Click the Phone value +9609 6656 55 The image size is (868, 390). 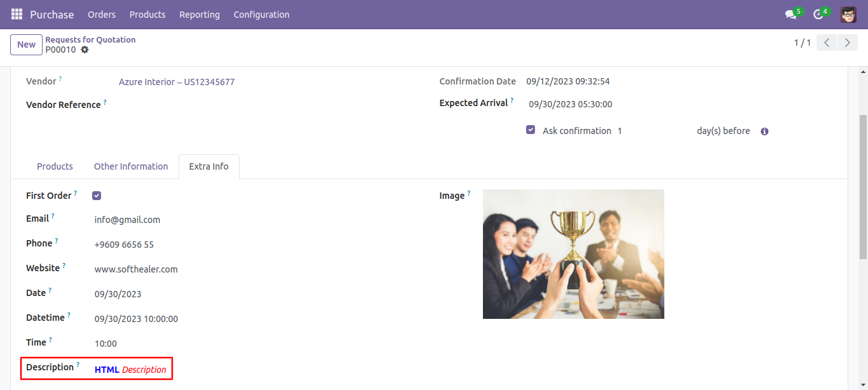click(124, 245)
